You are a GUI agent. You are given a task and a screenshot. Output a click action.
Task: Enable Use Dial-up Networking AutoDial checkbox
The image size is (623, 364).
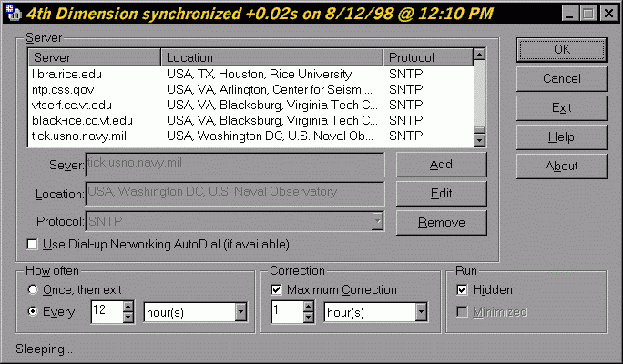coord(34,244)
